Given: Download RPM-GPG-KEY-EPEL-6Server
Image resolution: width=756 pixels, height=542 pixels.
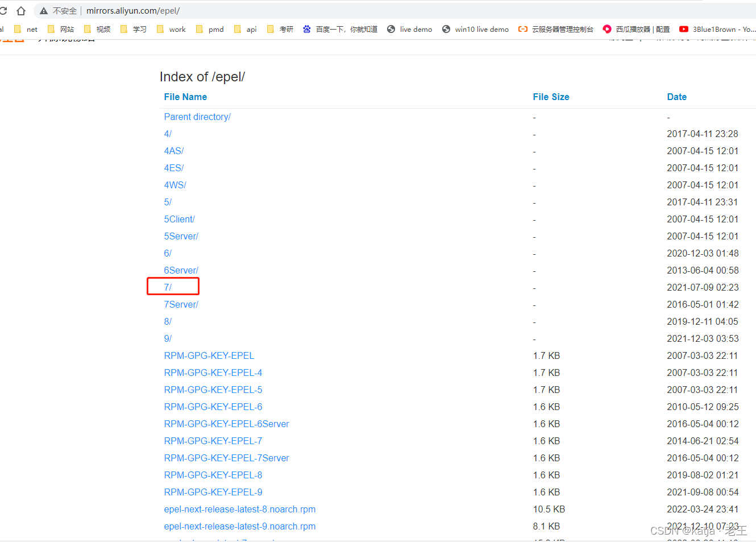Looking at the screenshot, I should [x=227, y=424].
